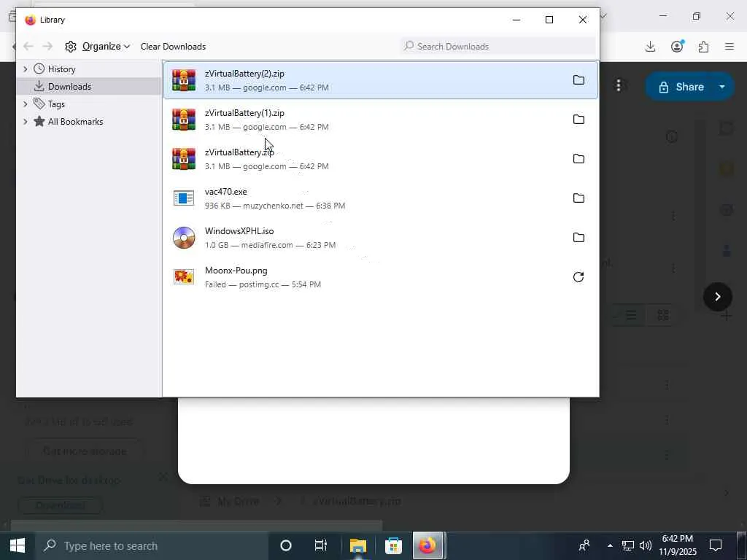Click the Moonx-Pou.png image icon
Viewport: 747px width, 560px height.
184,276
